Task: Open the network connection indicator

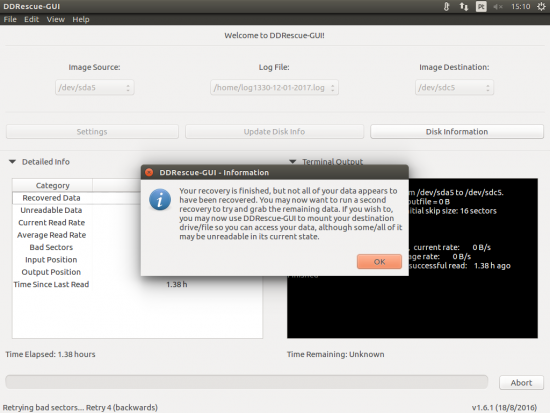Action: pyautogui.click(x=464, y=7)
